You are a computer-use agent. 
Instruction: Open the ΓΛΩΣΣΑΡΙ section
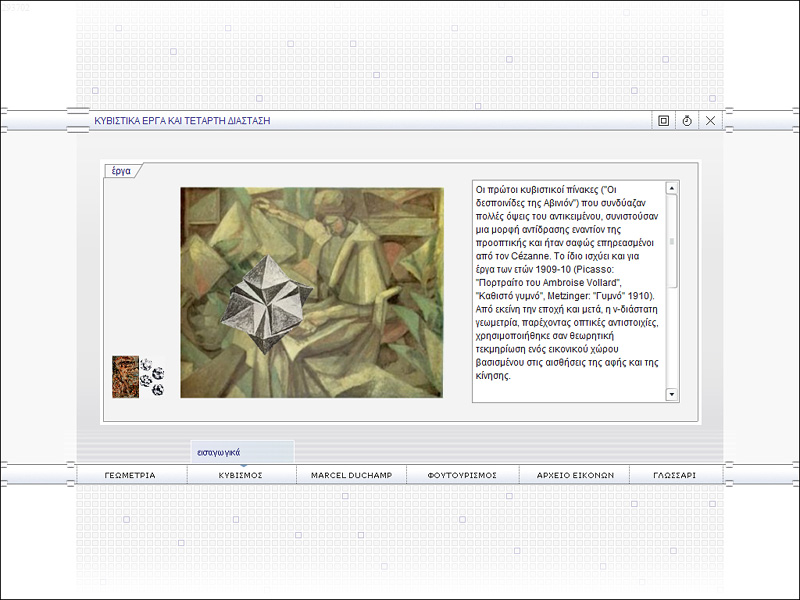[x=674, y=475]
